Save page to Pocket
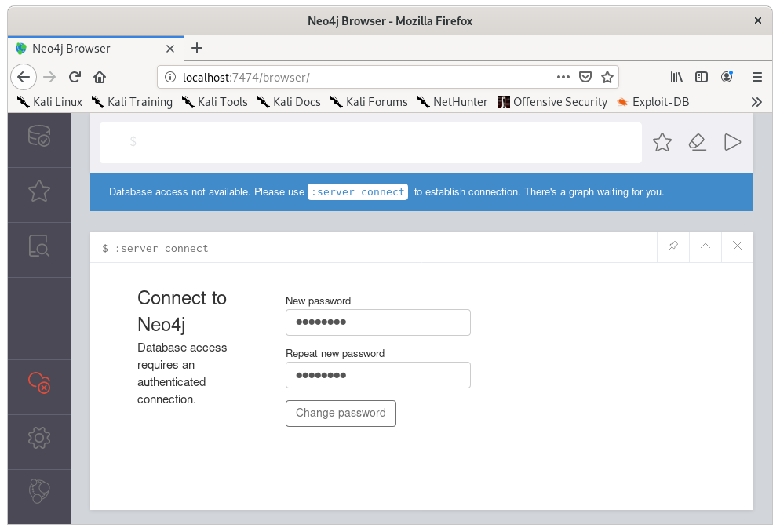 pyautogui.click(x=585, y=77)
